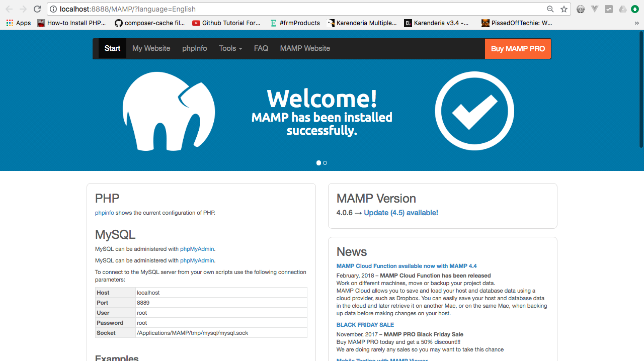Select the Start tab in MAMP navbar
This screenshot has height=361, width=644.
112,48
